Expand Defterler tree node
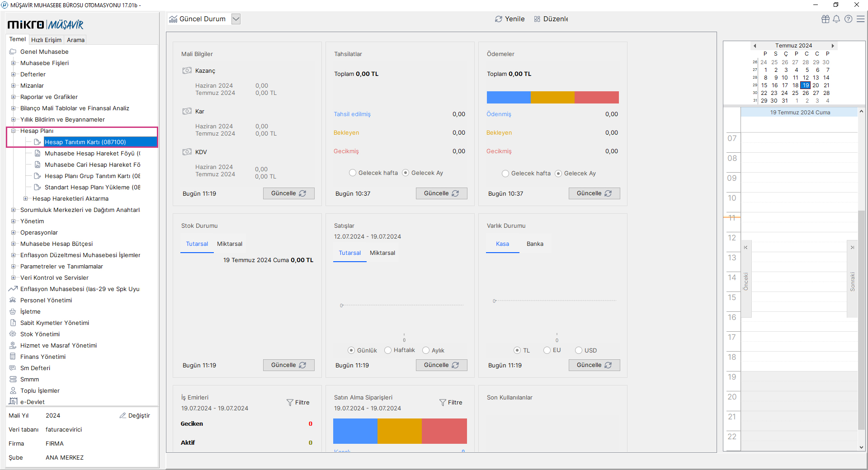The height and width of the screenshot is (470, 868). click(x=13, y=74)
